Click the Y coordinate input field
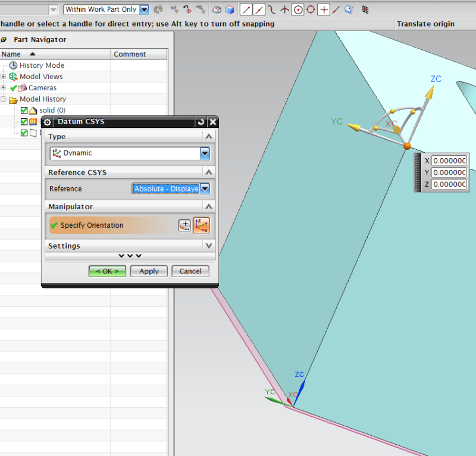 click(449, 172)
